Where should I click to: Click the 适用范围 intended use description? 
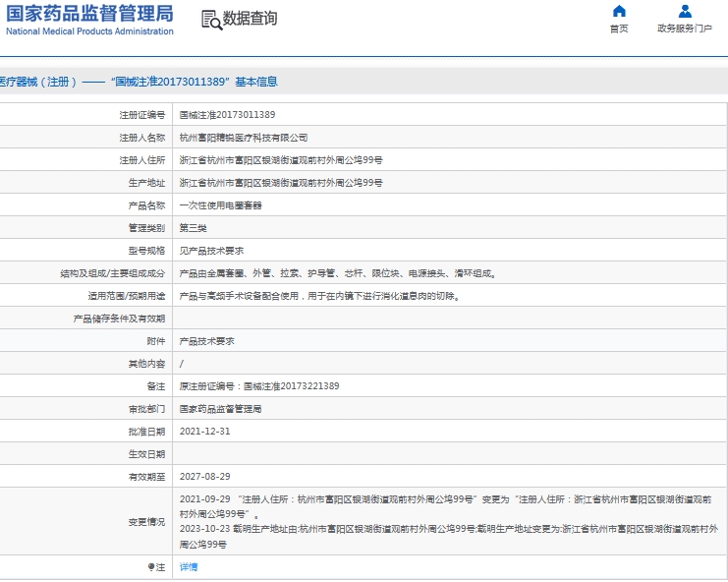click(x=321, y=296)
